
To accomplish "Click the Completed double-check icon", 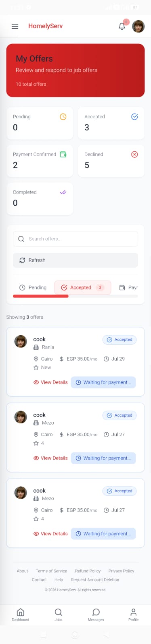I will click(x=63, y=192).
